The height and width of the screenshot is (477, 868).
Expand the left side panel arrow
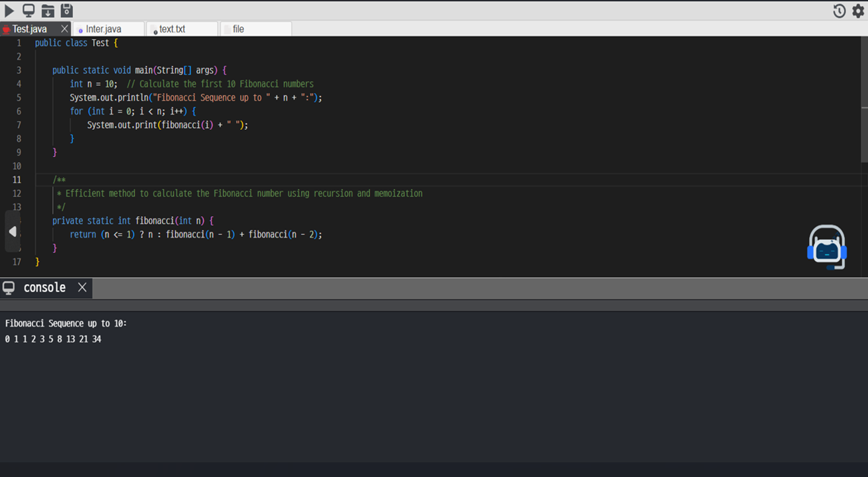coord(13,231)
